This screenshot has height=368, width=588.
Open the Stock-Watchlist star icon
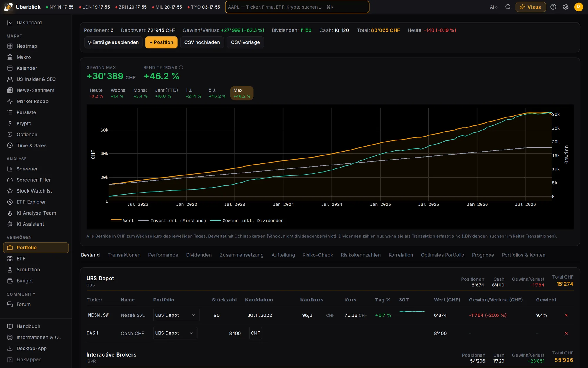[x=10, y=191]
